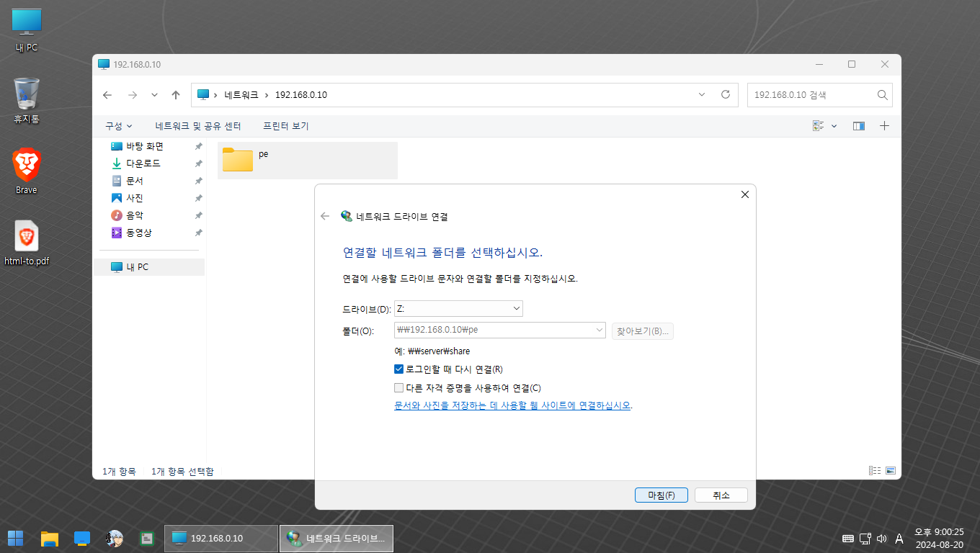The width and height of the screenshot is (980, 553).
Task: Close the 네트워크 드라이브 연결 dialog
Action: pos(745,194)
